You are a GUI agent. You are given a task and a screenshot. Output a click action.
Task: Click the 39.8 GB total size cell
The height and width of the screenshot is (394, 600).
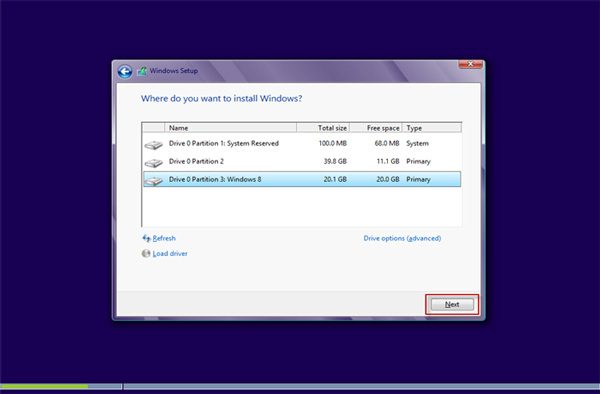click(335, 161)
